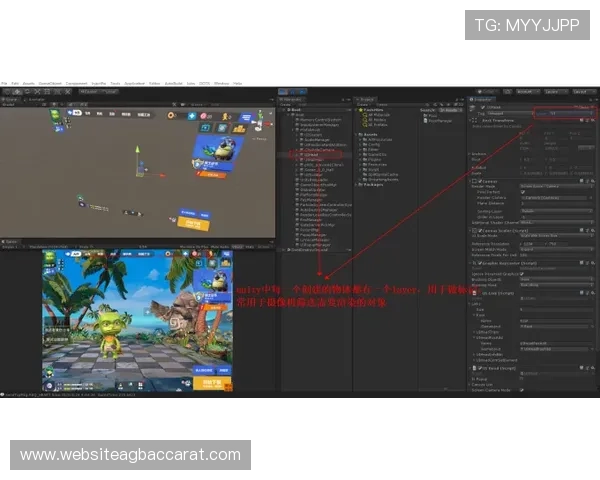Select the Rect tool in the toolbar
The width and height of the screenshot is (600, 480).
pos(47,92)
